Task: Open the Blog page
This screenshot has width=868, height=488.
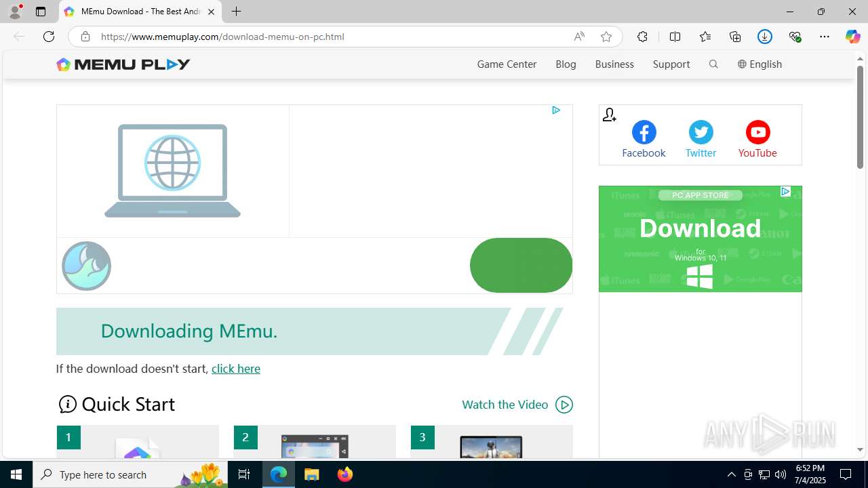Action: [566, 64]
